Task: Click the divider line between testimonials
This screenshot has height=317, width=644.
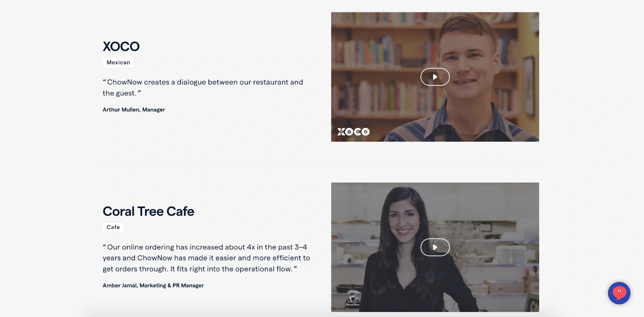Action: (x=321, y=162)
